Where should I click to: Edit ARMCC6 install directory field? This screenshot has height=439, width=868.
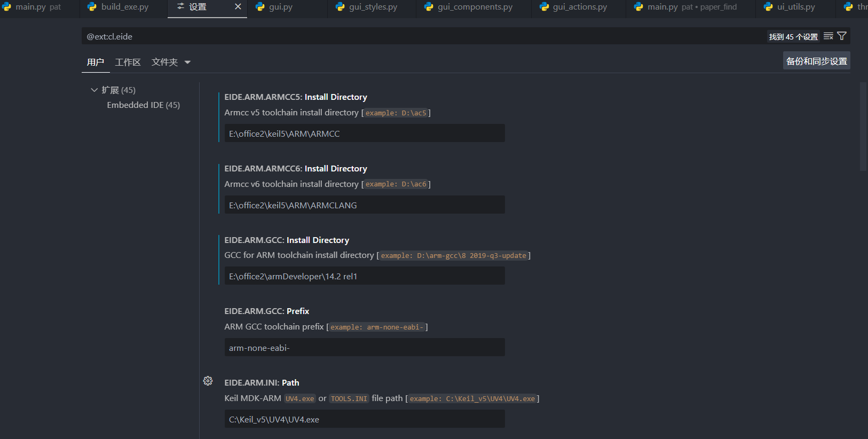click(365, 205)
